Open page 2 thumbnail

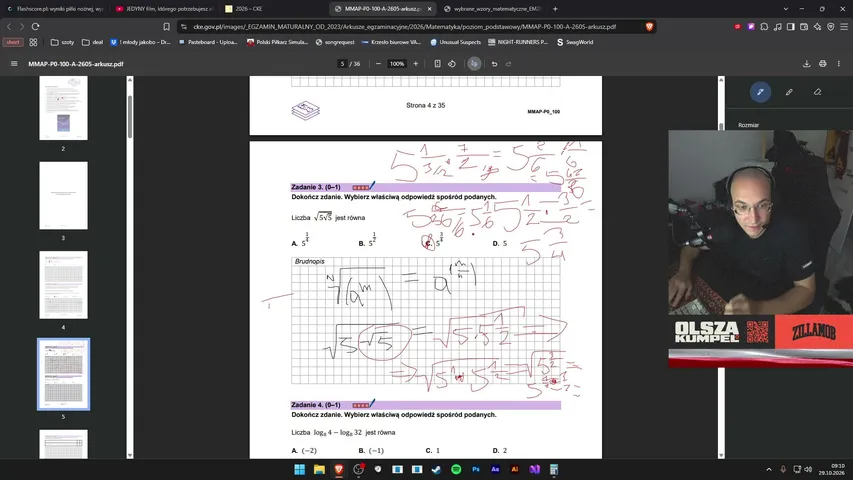point(63,108)
